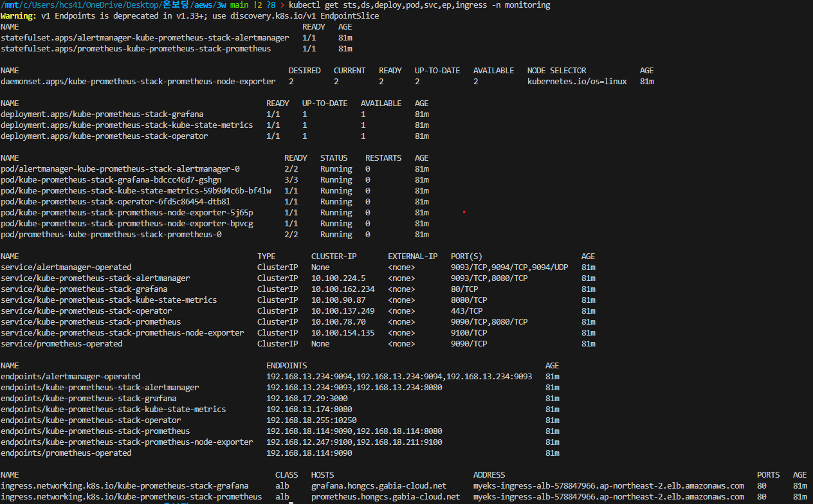Click the 443/TCP port entry
The image size is (813, 504).
pyautogui.click(x=467, y=311)
